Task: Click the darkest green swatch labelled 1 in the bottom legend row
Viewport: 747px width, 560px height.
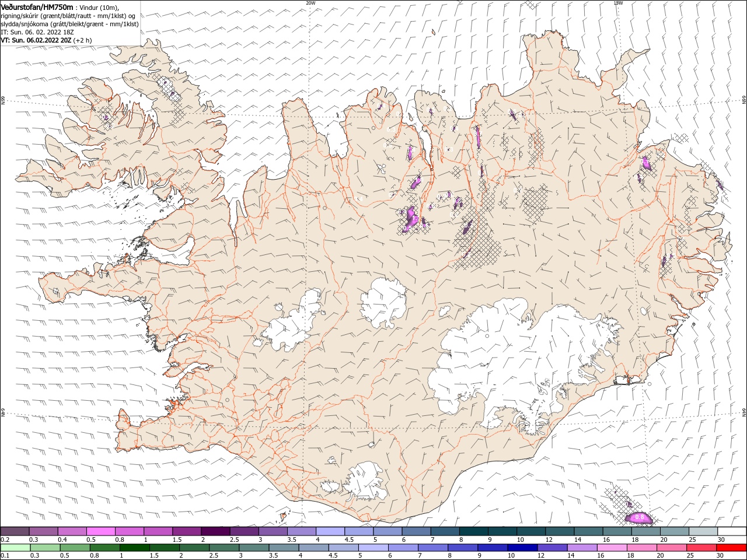Action: coord(135,548)
